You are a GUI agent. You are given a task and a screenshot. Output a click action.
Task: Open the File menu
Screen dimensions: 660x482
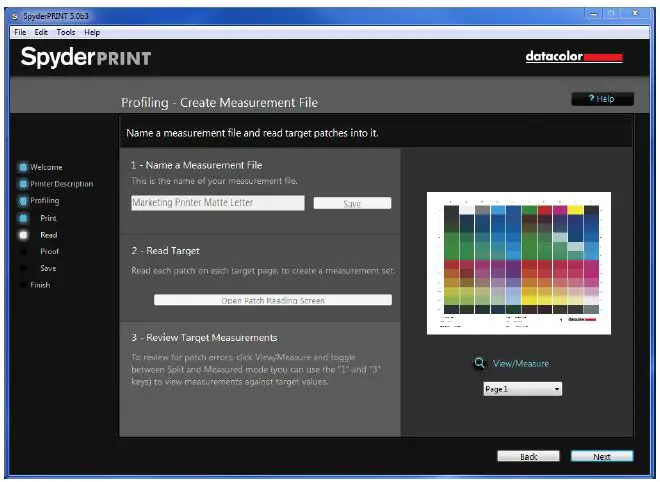click(x=20, y=32)
